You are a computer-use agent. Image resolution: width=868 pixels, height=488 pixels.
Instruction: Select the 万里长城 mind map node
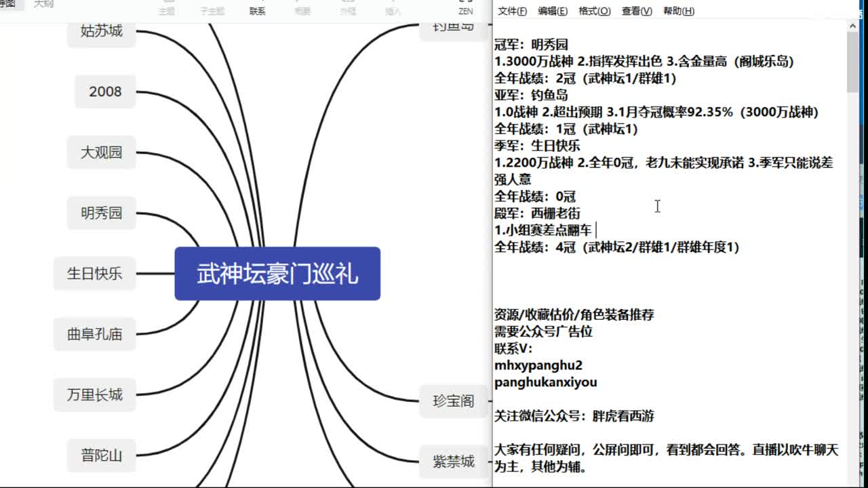(x=95, y=394)
